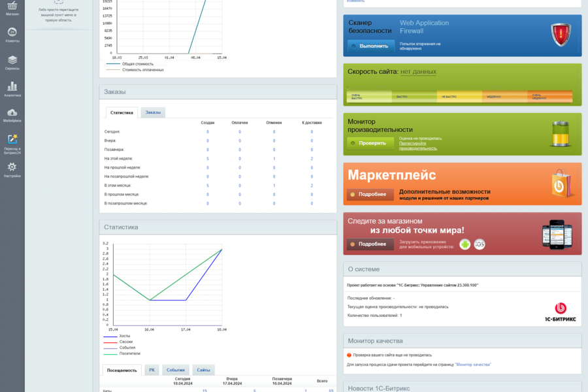Screen dimensions: 588x392
Task: Download the Android mobile app
Action: point(465,244)
